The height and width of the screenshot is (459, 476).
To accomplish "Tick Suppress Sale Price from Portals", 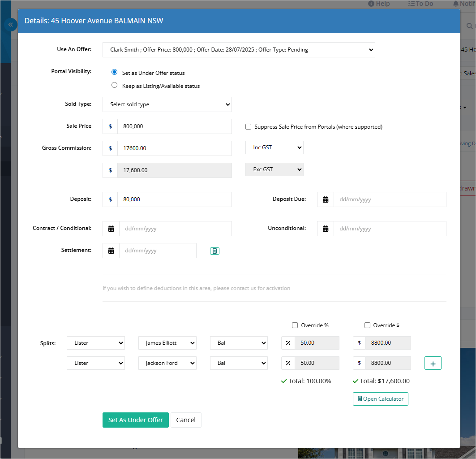I will click(x=249, y=127).
